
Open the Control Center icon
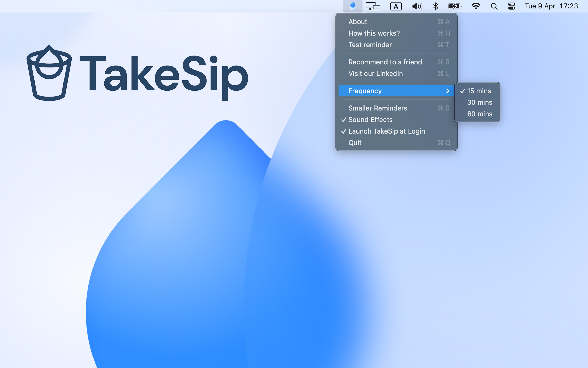pyautogui.click(x=511, y=6)
